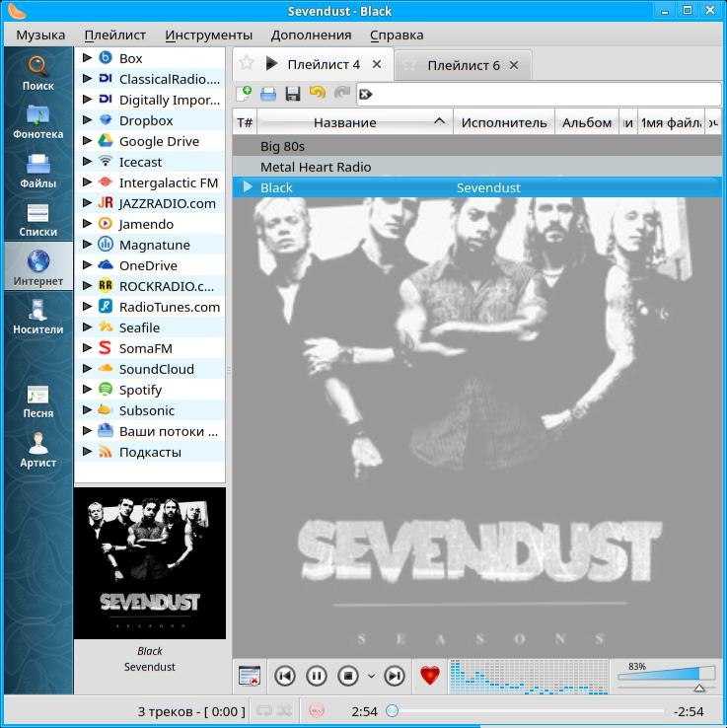Sort by the Альбом column header
The image size is (727, 728).
click(x=587, y=122)
